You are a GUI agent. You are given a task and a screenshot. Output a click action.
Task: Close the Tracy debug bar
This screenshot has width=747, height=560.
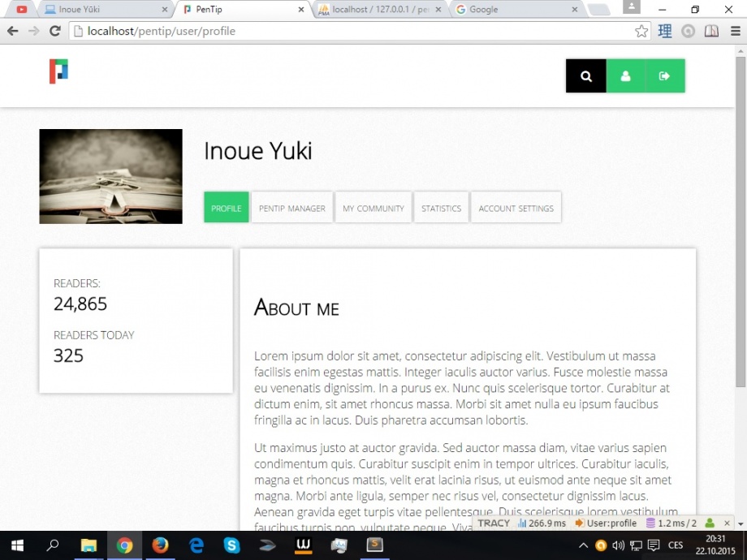(x=727, y=523)
